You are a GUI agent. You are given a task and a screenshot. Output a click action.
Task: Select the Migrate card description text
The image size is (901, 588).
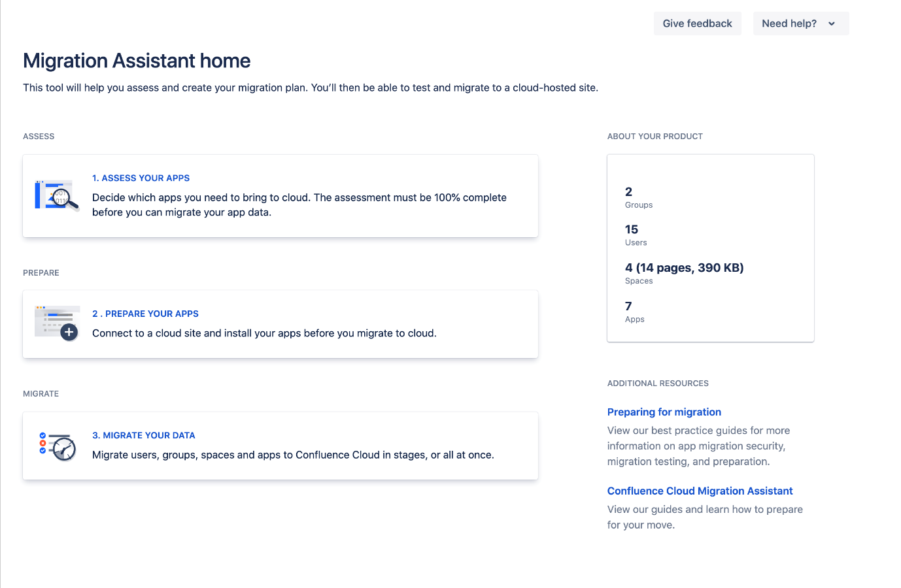(x=293, y=455)
